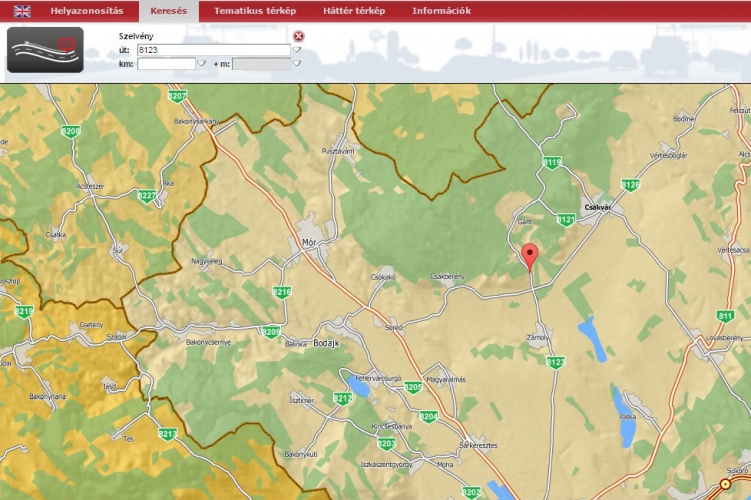Select the Keresés tab

168,11
